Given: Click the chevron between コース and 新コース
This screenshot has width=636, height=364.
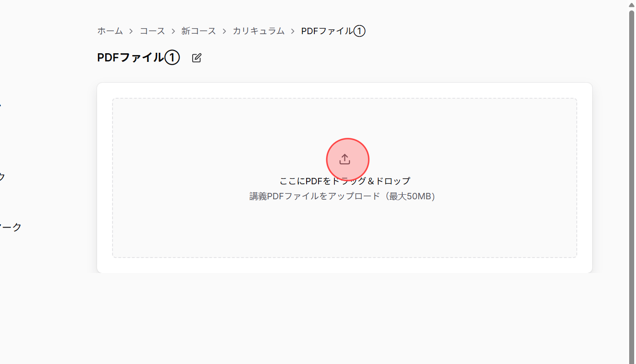Looking at the screenshot, I should coord(173,31).
